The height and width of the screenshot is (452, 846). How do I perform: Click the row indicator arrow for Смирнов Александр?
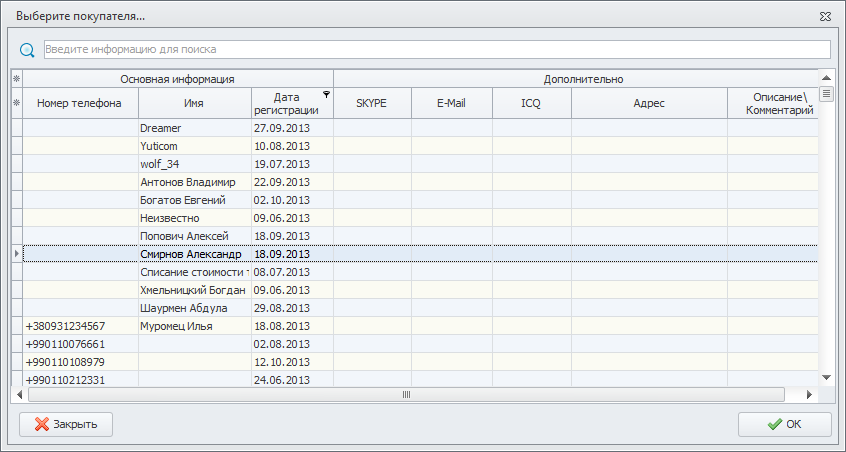[x=16, y=254]
